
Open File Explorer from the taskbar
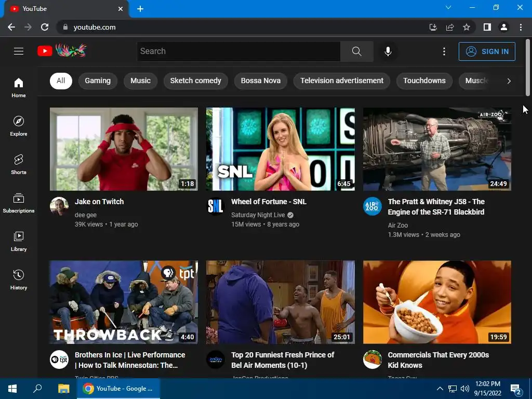(x=63, y=389)
